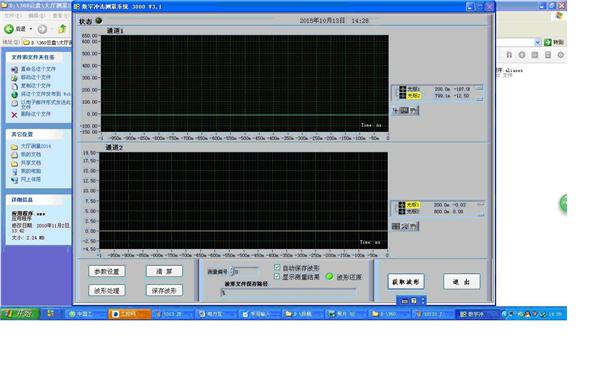Open the Windows Start button
The image size is (600, 375).
pos(20,314)
